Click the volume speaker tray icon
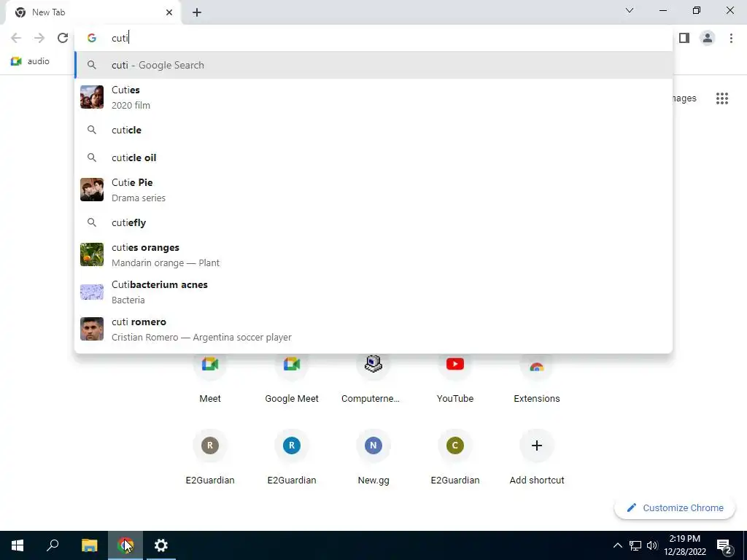The width and height of the screenshot is (747, 560). [652, 545]
